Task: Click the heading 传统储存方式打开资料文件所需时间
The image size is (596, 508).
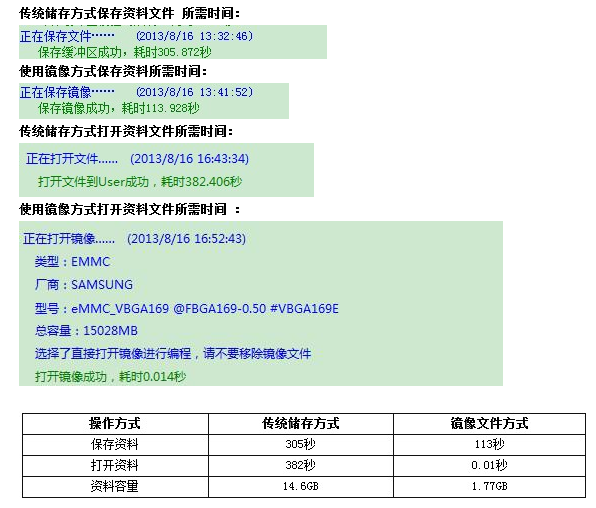Action: [126, 131]
